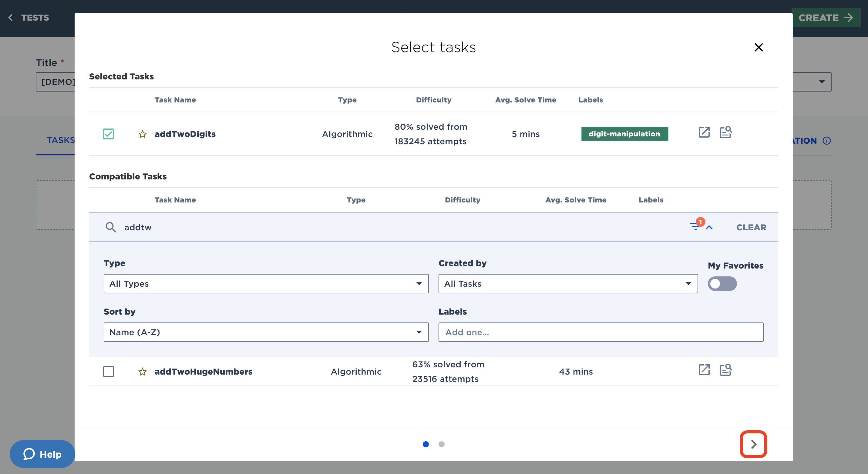Uncheck the addTwoDigits task checkbox

tap(109, 134)
